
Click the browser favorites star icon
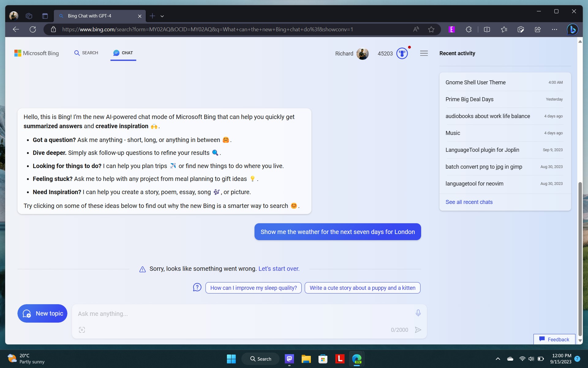[x=432, y=29]
